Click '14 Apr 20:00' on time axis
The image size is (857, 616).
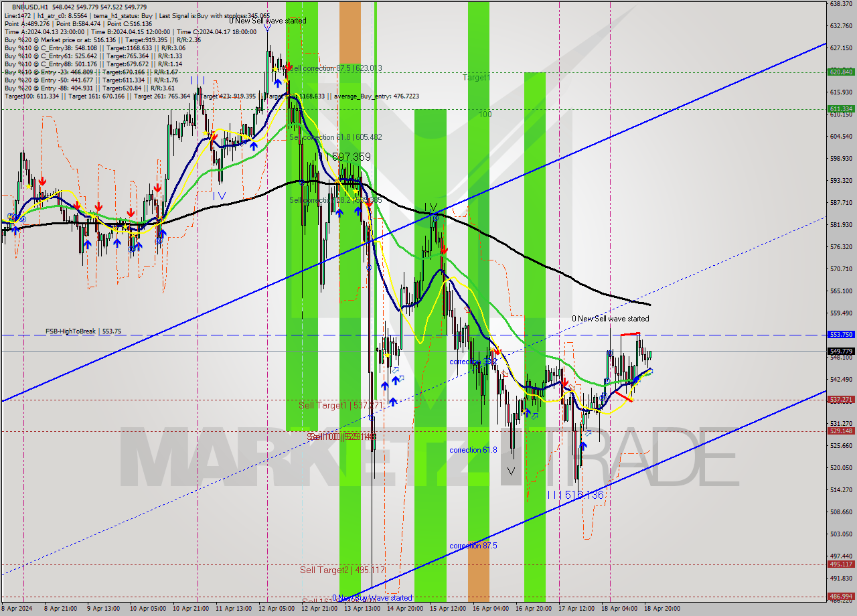404,609
